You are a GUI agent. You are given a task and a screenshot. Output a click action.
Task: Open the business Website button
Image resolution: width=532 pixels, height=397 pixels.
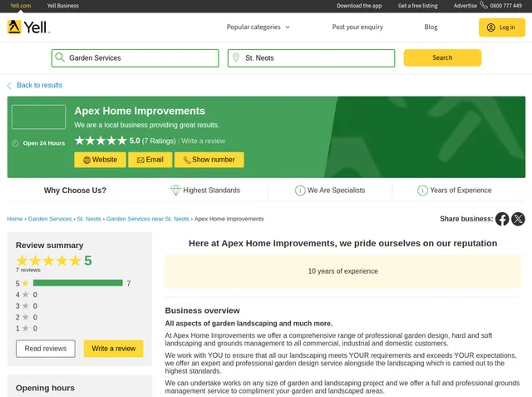[x=100, y=160]
